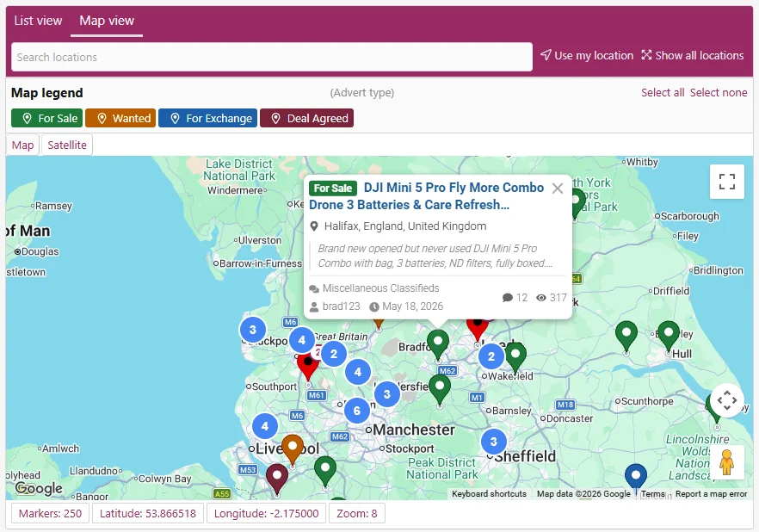Toggle the Wanted legend filter
This screenshot has width=759, height=532.
[x=120, y=118]
